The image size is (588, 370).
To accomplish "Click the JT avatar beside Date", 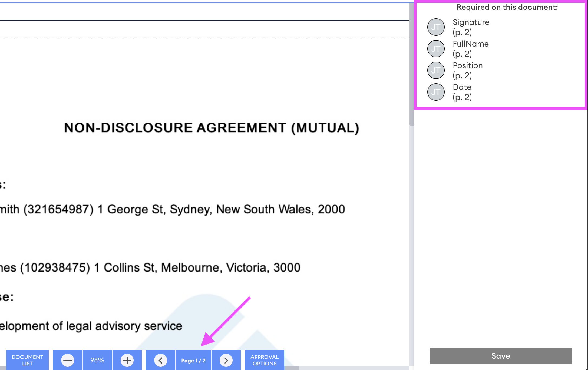I will coord(436,92).
